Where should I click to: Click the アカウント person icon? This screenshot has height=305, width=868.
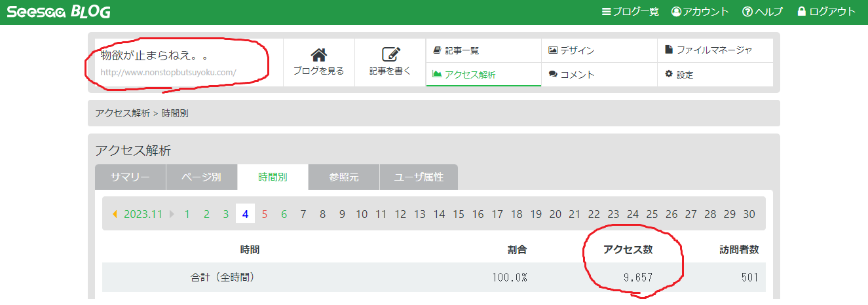point(676,12)
